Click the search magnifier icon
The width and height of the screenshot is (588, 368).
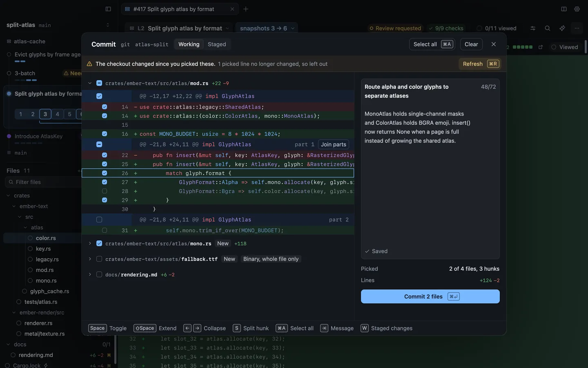tap(548, 28)
